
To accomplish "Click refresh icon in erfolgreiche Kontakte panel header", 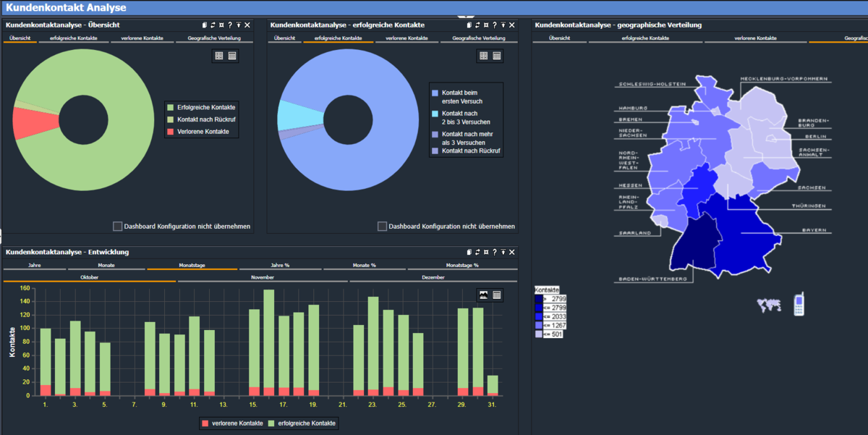I will coord(477,25).
